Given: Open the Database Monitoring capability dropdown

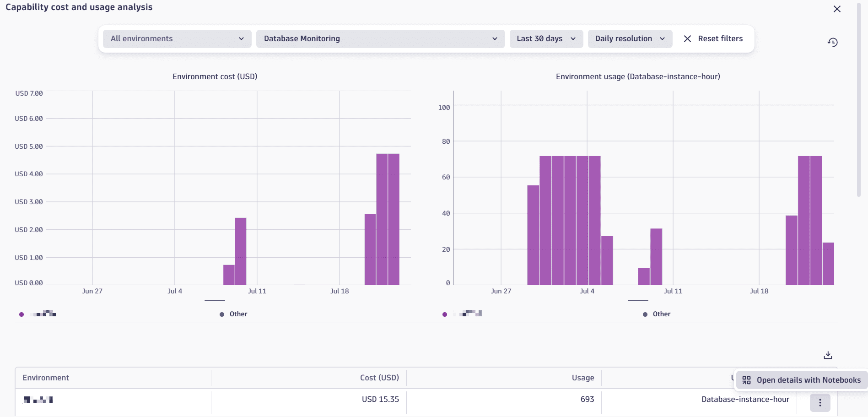Looking at the screenshot, I should pyautogui.click(x=380, y=39).
